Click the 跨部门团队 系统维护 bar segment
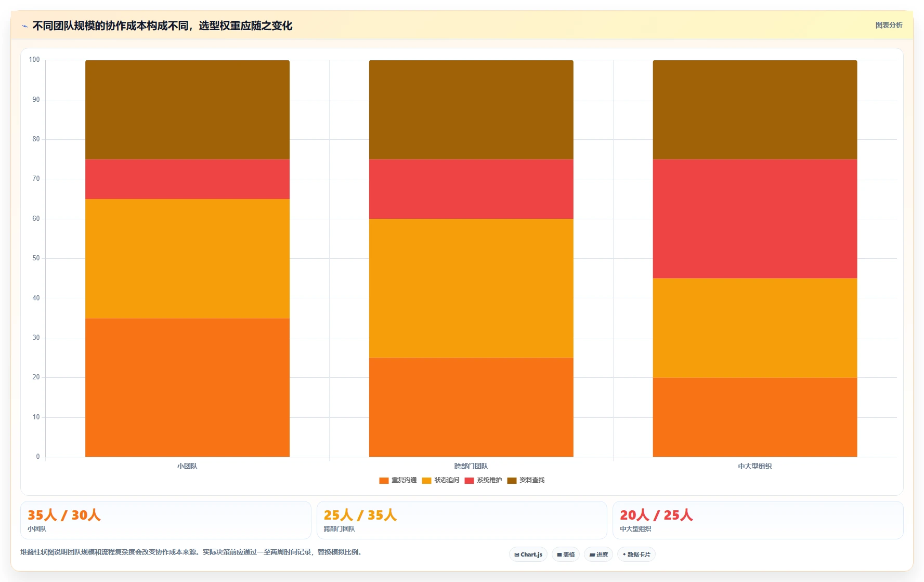 tap(471, 189)
